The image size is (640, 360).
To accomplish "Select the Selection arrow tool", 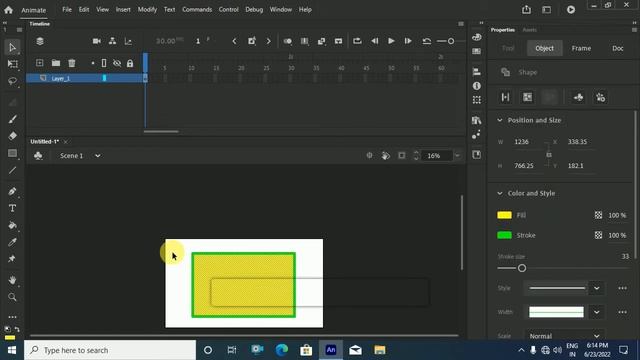I will (12, 47).
